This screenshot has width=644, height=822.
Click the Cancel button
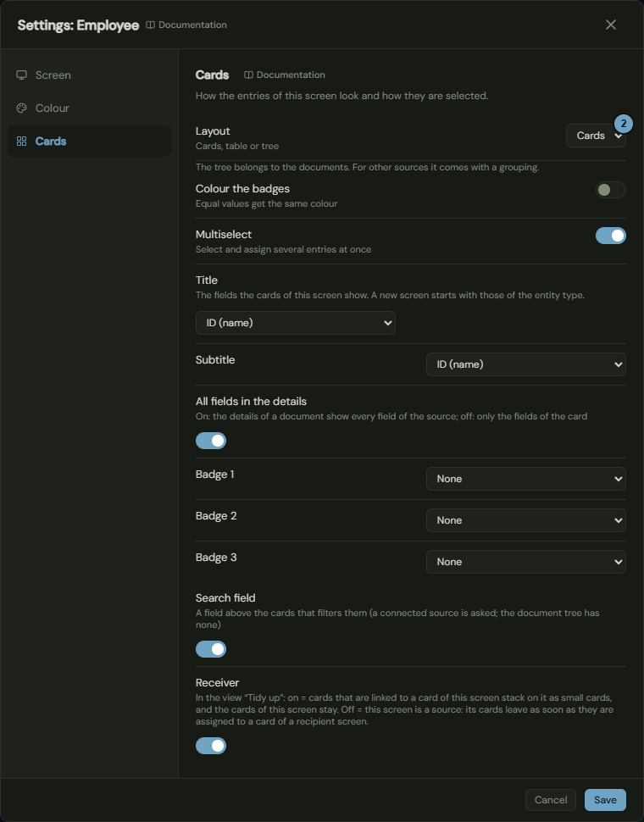(550, 800)
